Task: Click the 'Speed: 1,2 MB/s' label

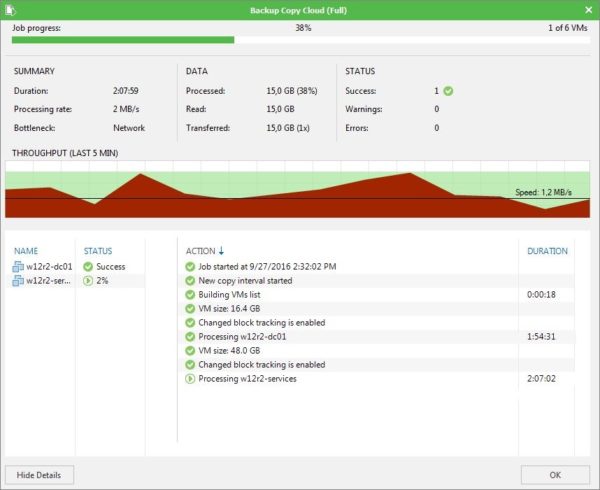Action: (x=543, y=192)
